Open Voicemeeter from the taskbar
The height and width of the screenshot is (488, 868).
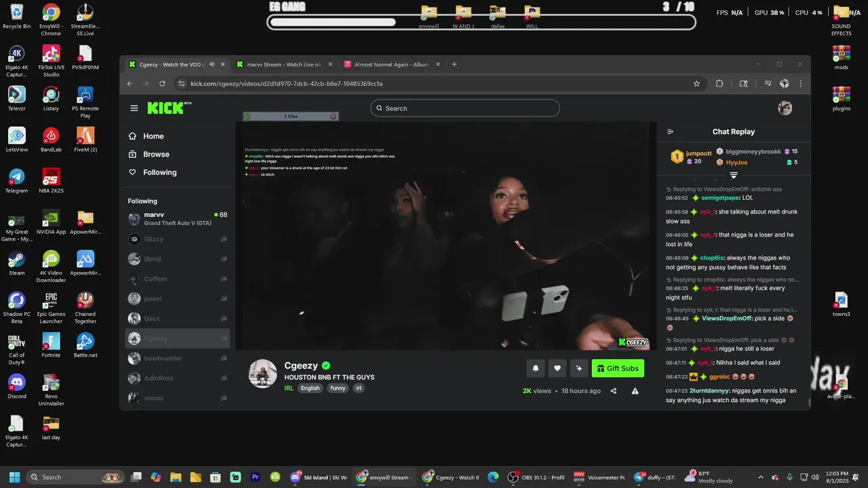coord(599,477)
